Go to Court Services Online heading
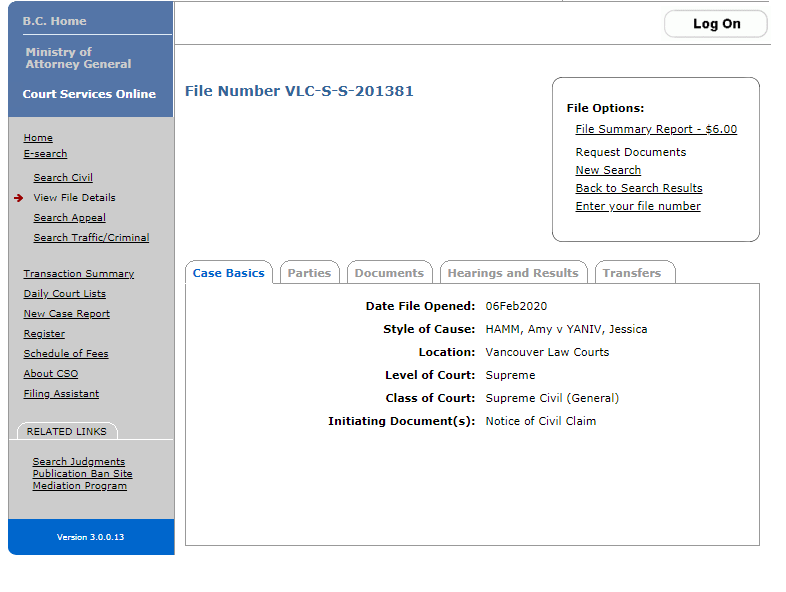The image size is (786, 592). pyautogui.click(x=89, y=94)
